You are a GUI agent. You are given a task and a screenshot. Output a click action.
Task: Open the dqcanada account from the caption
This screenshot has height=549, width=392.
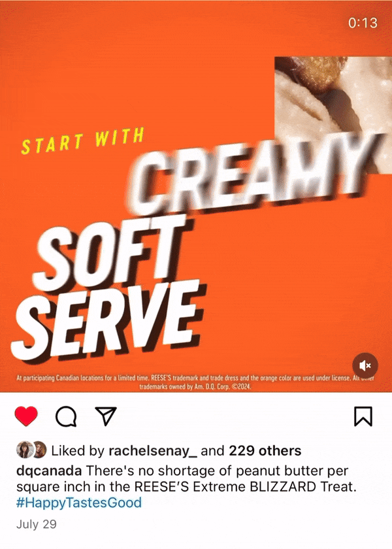(x=49, y=471)
